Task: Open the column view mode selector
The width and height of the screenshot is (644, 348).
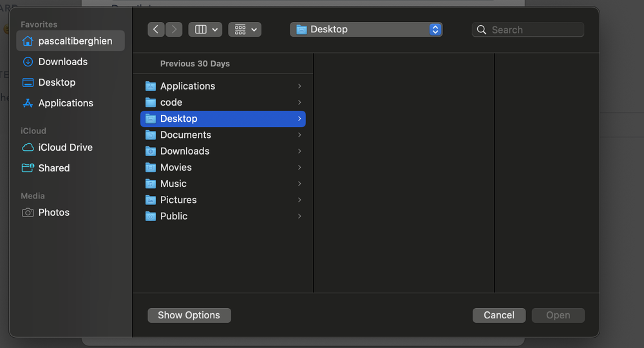Action: [x=205, y=30]
